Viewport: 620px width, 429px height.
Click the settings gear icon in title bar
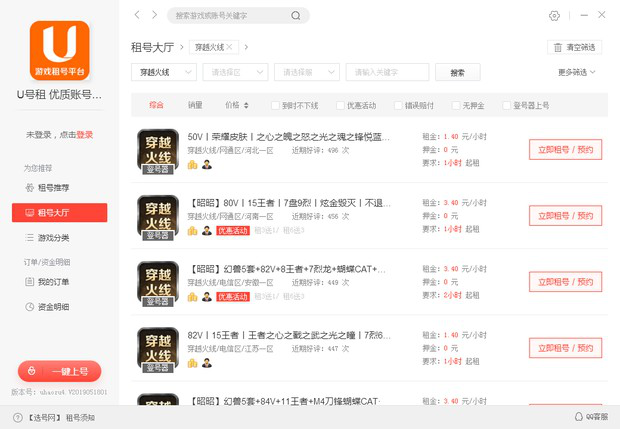click(555, 15)
